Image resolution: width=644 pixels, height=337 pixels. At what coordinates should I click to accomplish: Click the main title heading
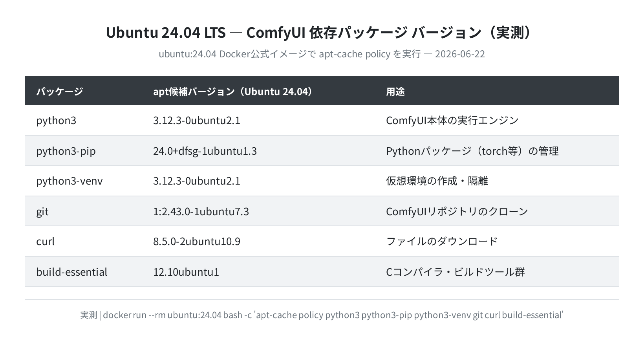click(322, 33)
